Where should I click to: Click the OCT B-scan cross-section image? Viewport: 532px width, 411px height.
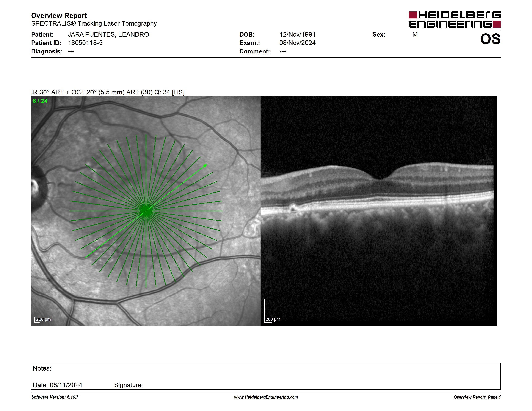click(379, 211)
